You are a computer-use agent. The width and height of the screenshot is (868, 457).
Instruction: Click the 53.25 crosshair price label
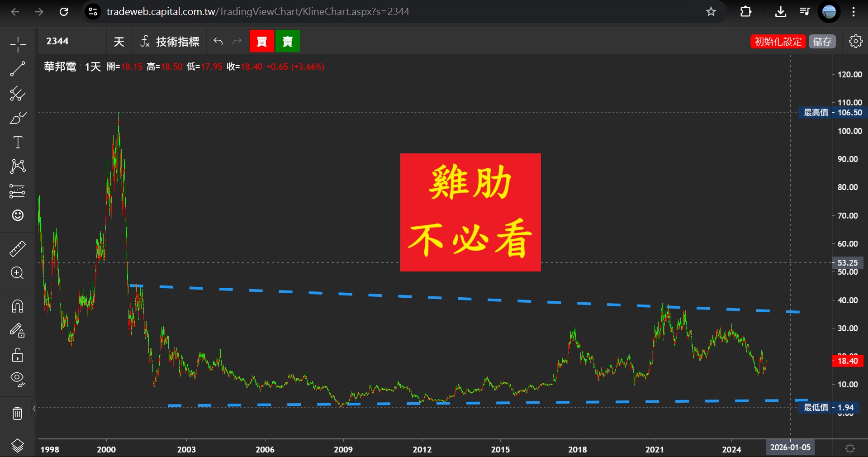pos(848,262)
